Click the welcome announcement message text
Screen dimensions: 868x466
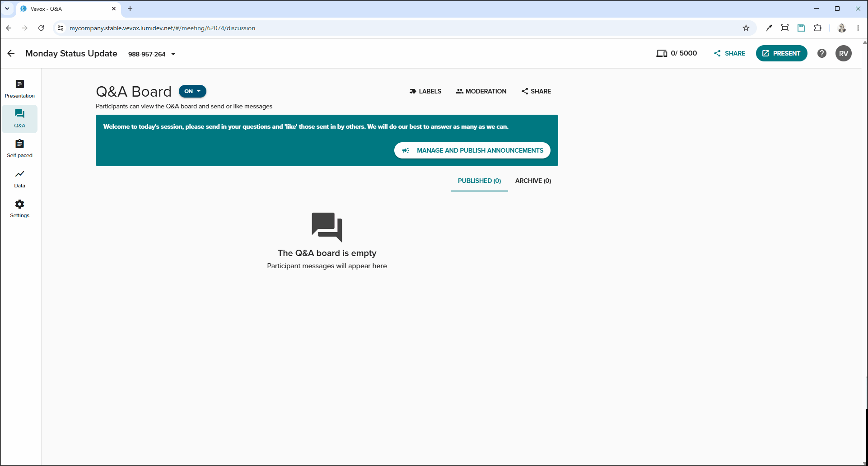click(x=306, y=127)
